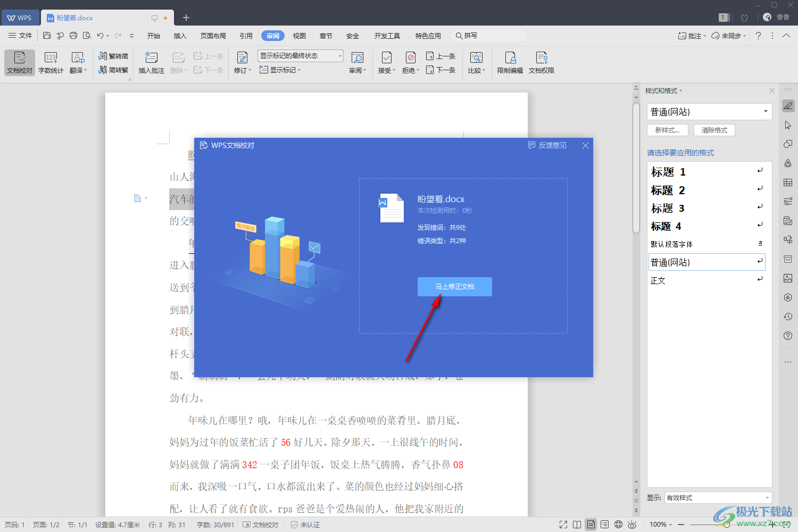Open the 显示标记 dropdown menu
This screenshot has width=798, height=532.
(280, 70)
